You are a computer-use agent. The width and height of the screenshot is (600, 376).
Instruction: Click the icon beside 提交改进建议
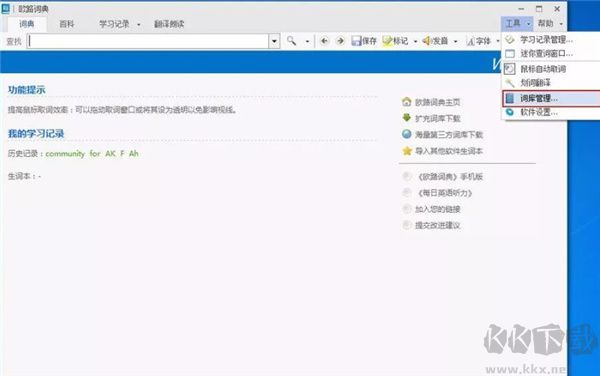click(407, 225)
